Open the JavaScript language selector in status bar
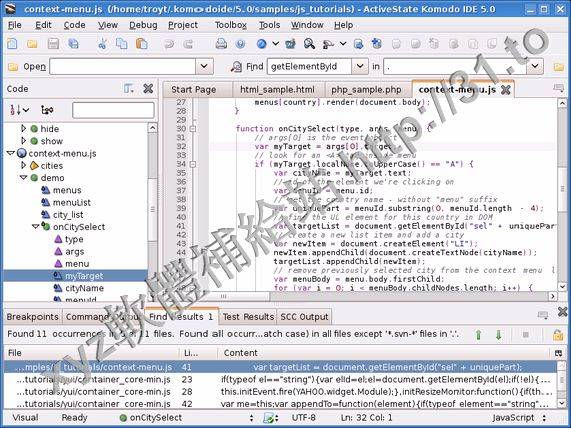The height and width of the screenshot is (428, 571). click(x=519, y=417)
